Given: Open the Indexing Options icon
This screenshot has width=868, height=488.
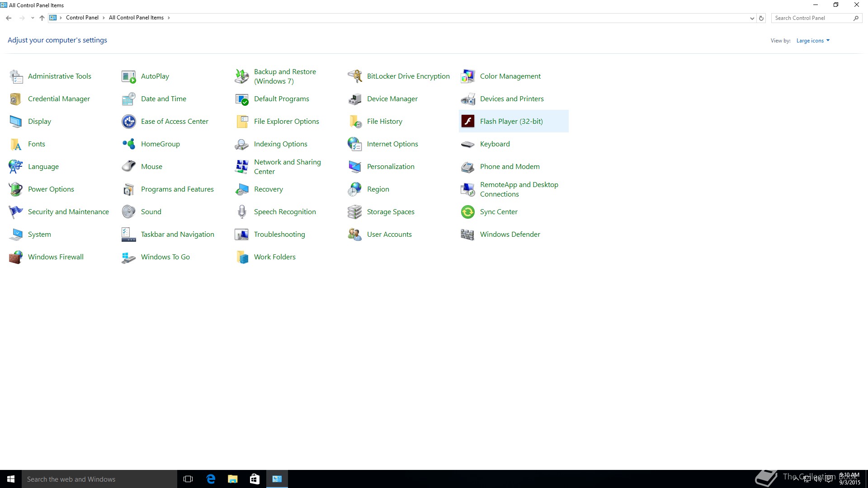Looking at the screenshot, I should [242, 144].
